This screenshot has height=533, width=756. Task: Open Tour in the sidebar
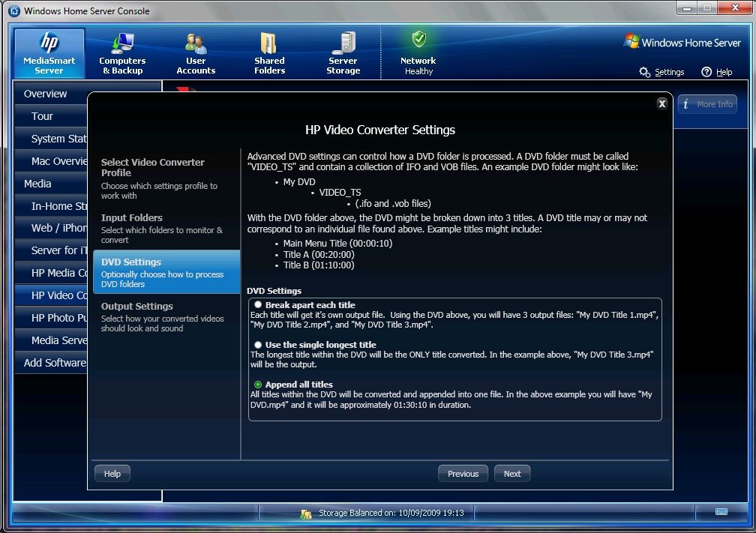pos(51,116)
